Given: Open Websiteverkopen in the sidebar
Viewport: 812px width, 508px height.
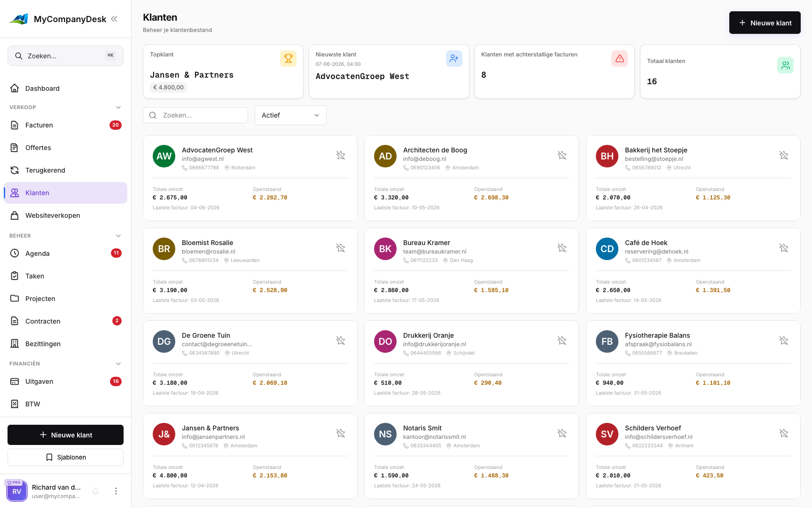Looking at the screenshot, I should [x=65, y=215].
